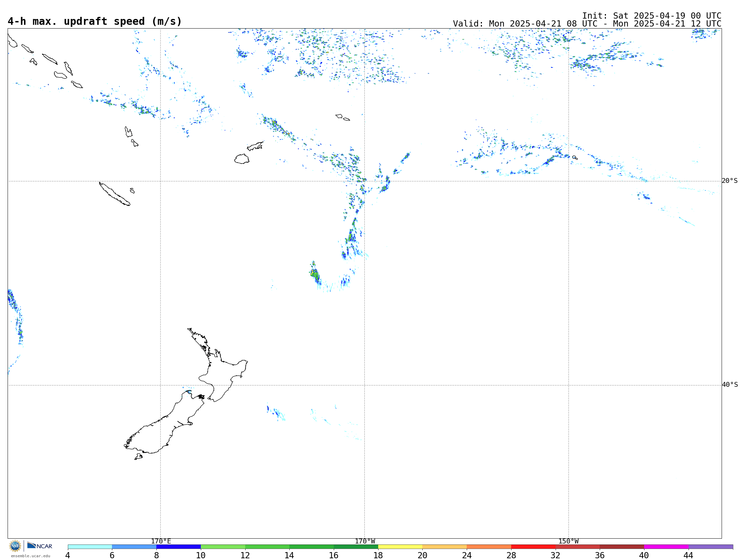Click the plot title '4-h max. updraft speed (m/s)'
The width and height of the screenshot is (744, 560).
(x=95, y=21)
